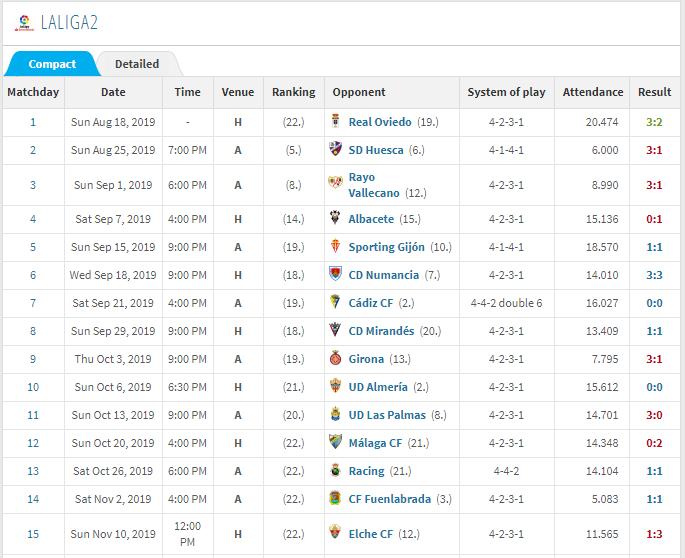The image size is (685, 558).
Task: Click the Albacete club crest
Action: coord(336,218)
